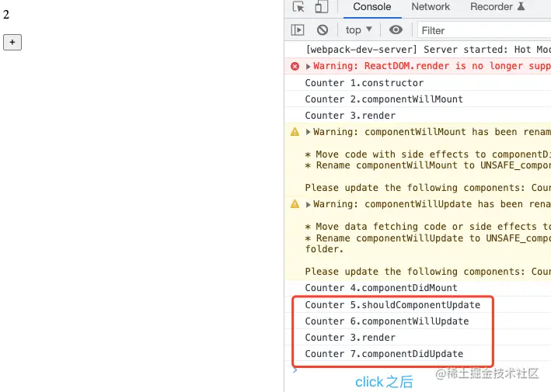Toggle the device toolbar icon

[321, 7]
